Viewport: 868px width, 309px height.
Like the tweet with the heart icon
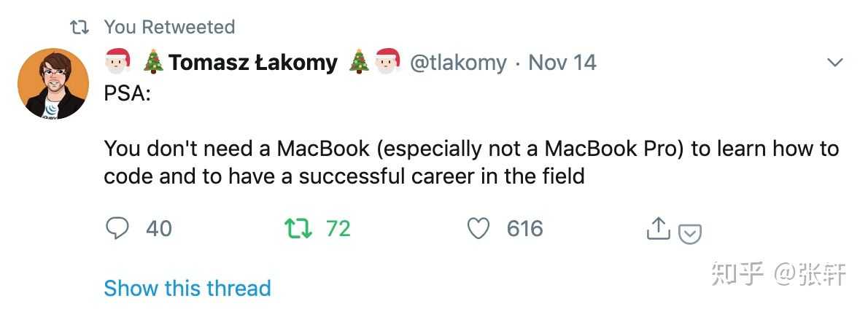coord(478,229)
